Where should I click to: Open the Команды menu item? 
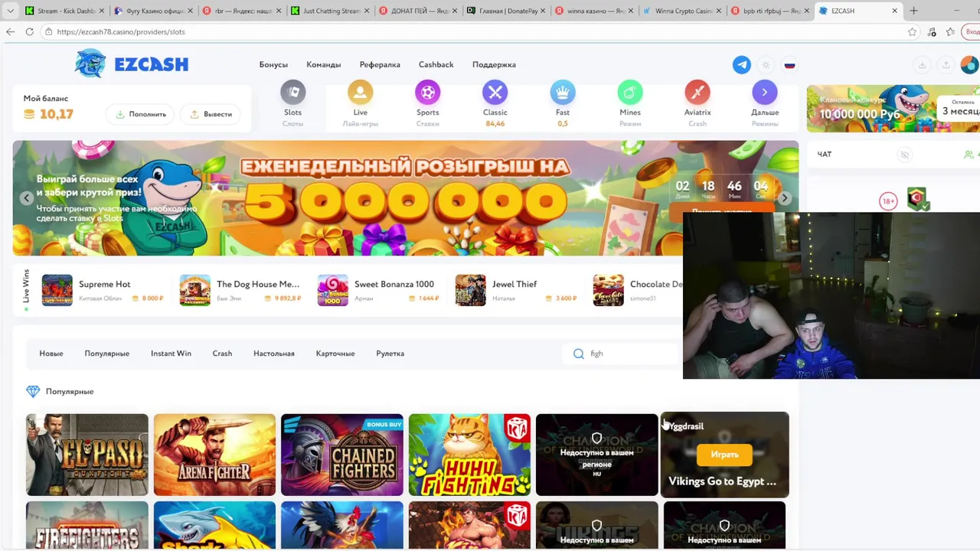coord(323,65)
